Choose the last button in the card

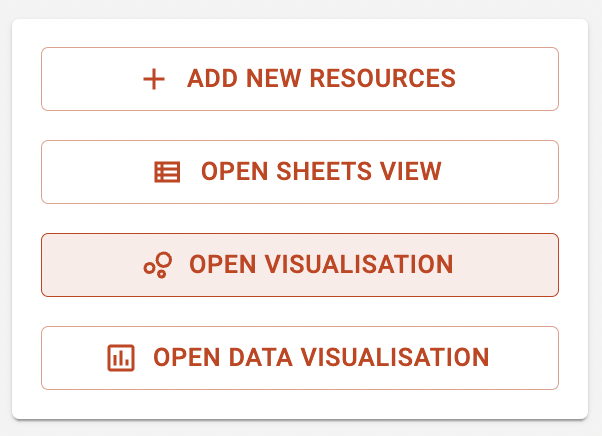[x=300, y=358]
